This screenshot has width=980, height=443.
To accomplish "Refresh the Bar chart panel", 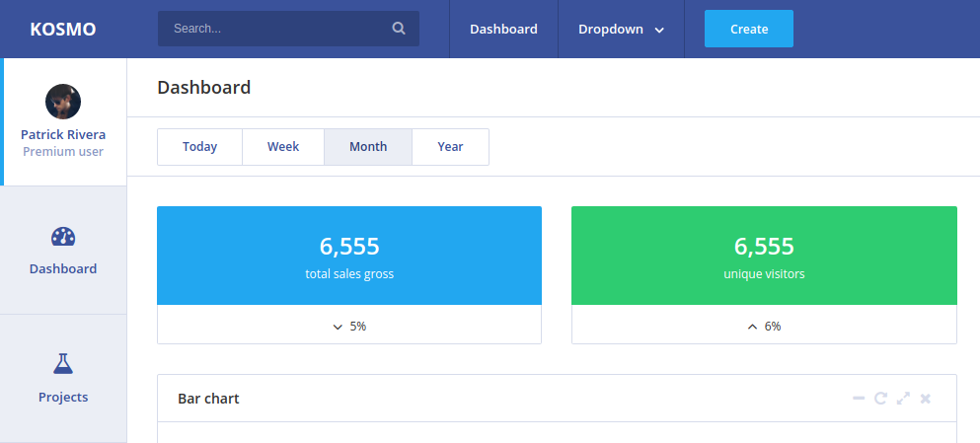I will coord(880,399).
